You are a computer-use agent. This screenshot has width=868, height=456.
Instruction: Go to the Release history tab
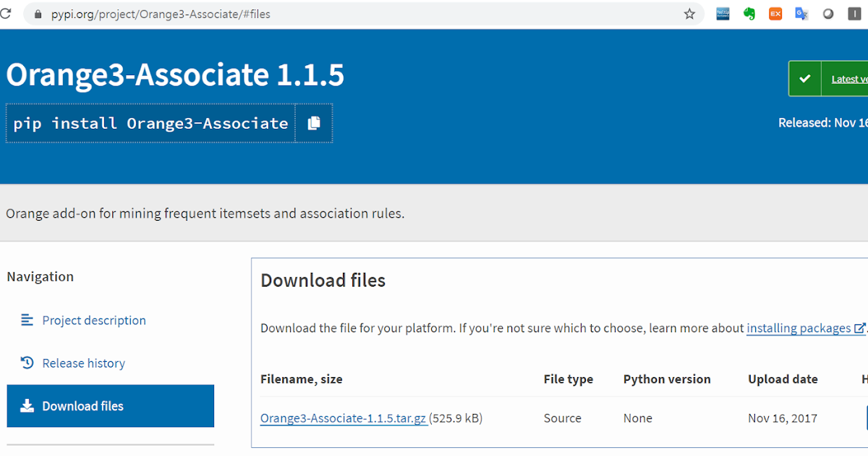83,363
